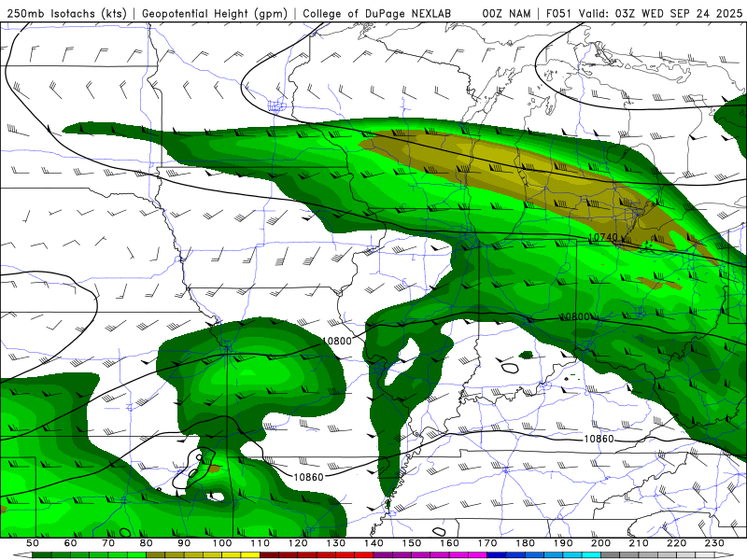747x560 pixels.
Task: Click the '120' legend value
Action: (298, 543)
